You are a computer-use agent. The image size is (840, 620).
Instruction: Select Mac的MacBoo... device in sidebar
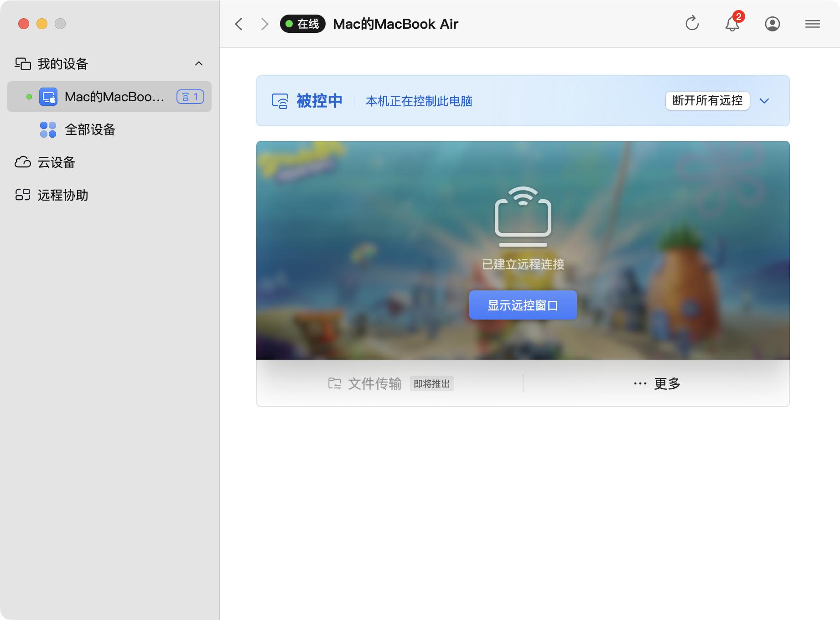coord(109,97)
